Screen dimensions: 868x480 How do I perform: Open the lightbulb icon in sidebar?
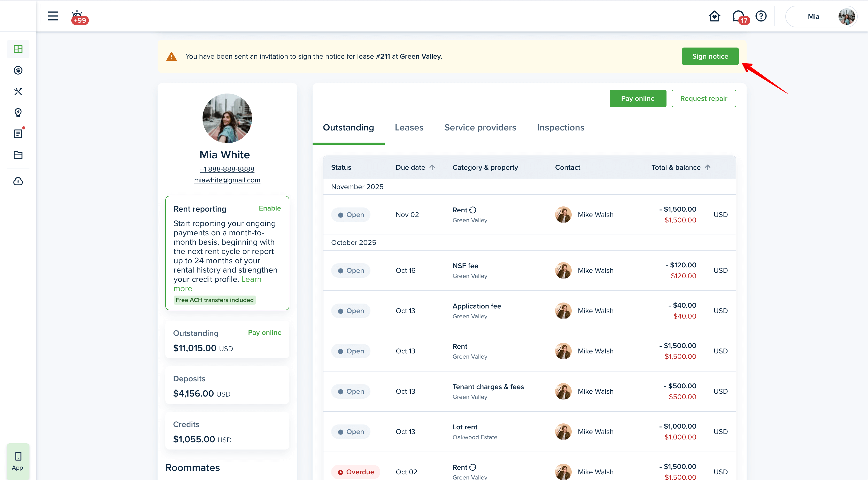point(18,113)
